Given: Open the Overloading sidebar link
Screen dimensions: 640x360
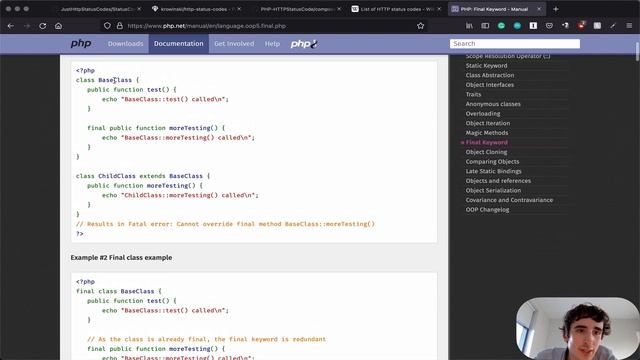Looking at the screenshot, I should point(483,113).
